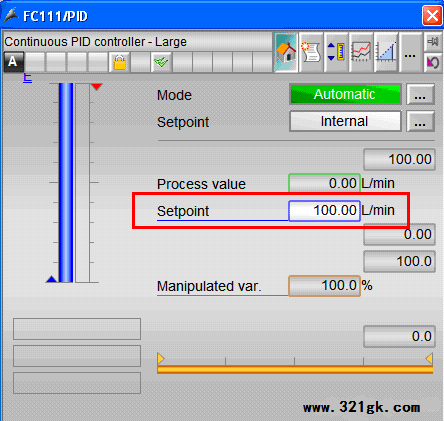Open Setpoint source ellipsis button
Viewport: 444px width, 421px height.
[x=420, y=121]
